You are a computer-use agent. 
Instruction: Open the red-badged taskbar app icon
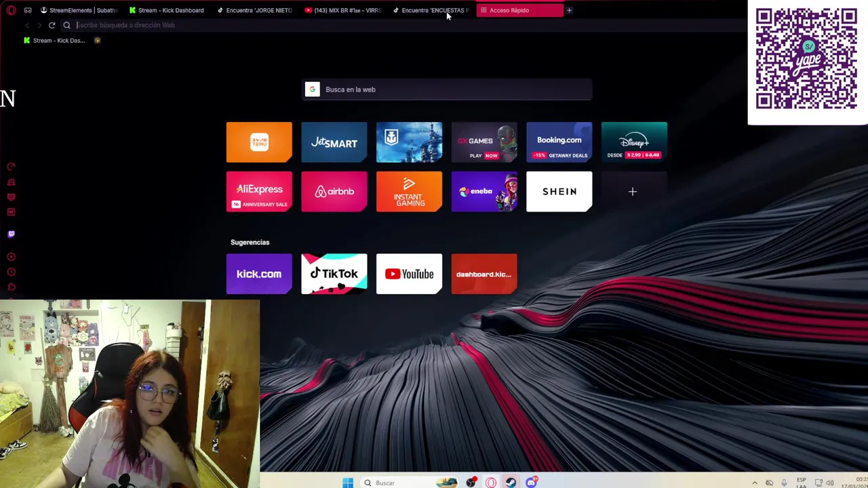click(x=471, y=483)
